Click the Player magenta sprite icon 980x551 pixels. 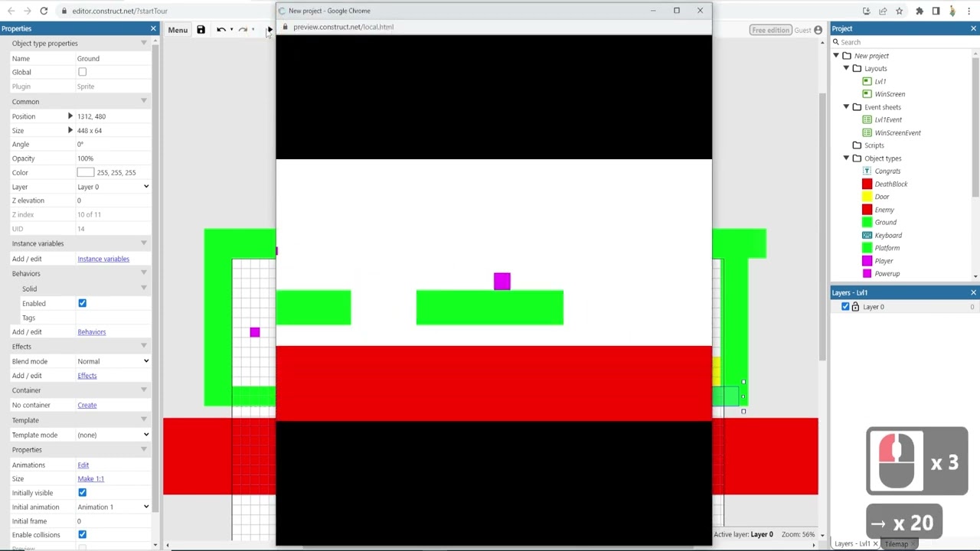(x=867, y=261)
